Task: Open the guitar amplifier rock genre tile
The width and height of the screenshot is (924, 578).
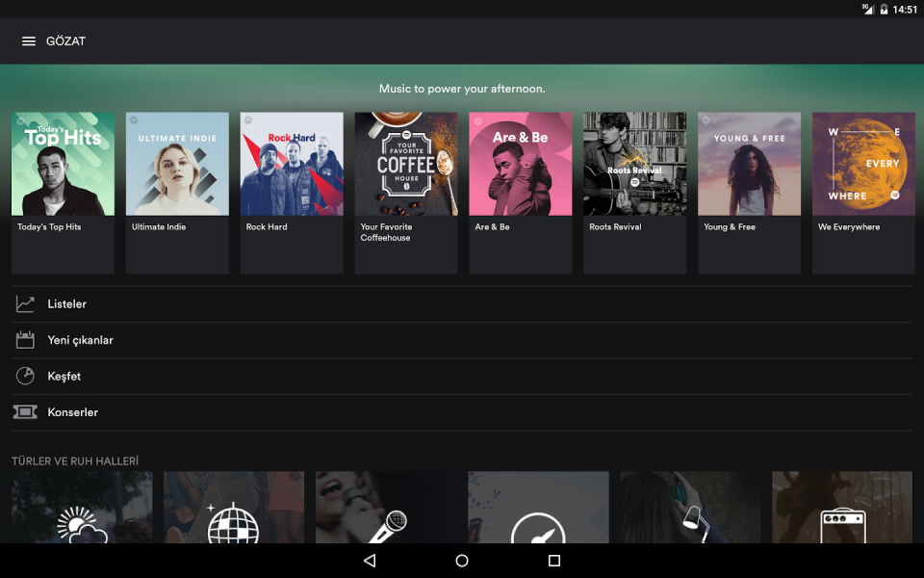Action: point(842,508)
